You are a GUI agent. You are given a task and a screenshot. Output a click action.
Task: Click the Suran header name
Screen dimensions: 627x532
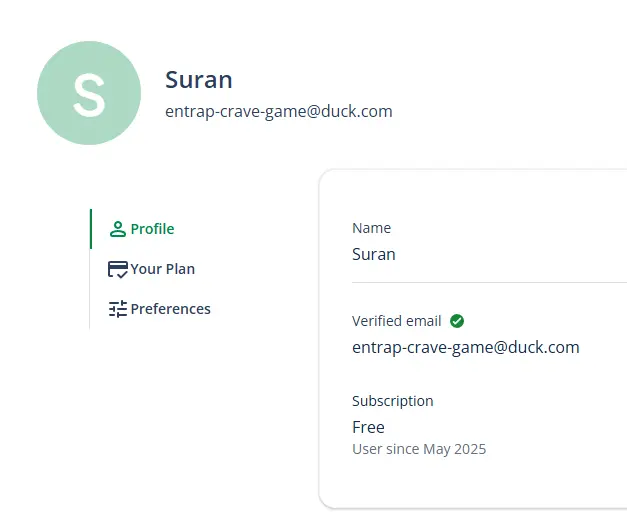pos(199,80)
